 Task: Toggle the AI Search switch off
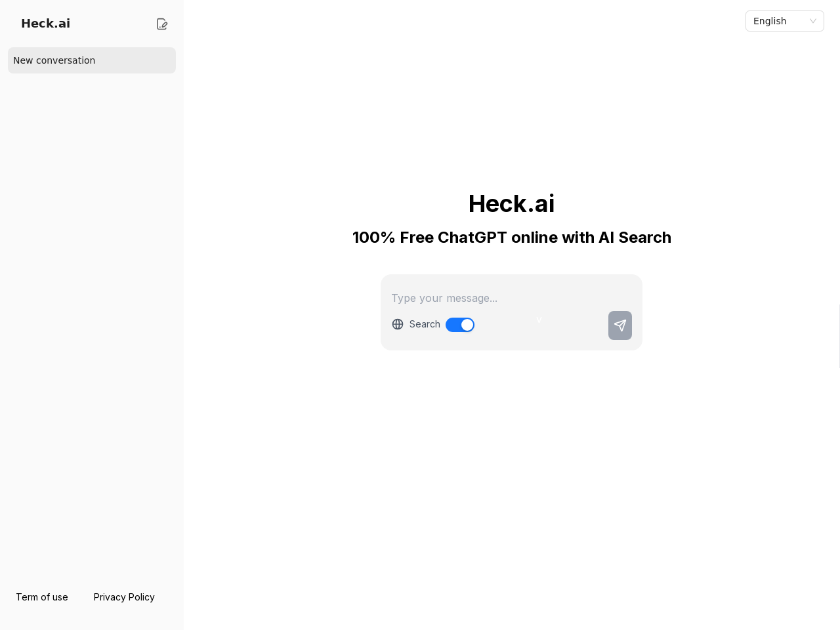click(x=460, y=325)
